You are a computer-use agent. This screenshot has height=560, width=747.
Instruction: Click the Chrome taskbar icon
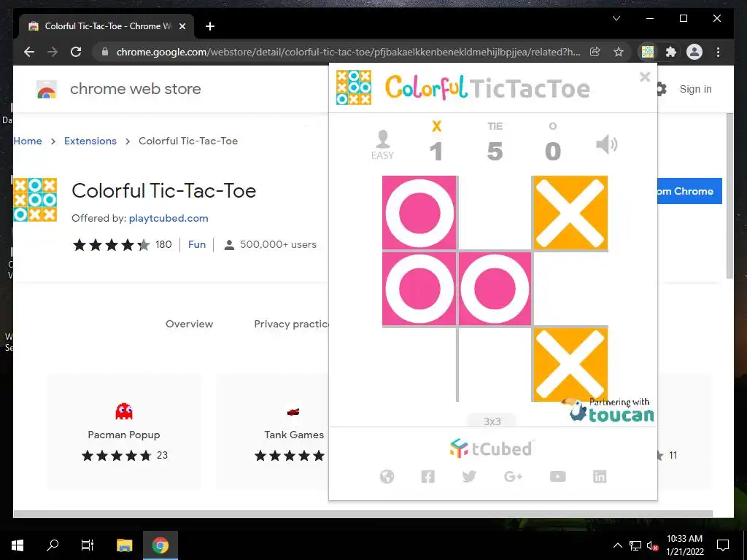tap(160, 545)
